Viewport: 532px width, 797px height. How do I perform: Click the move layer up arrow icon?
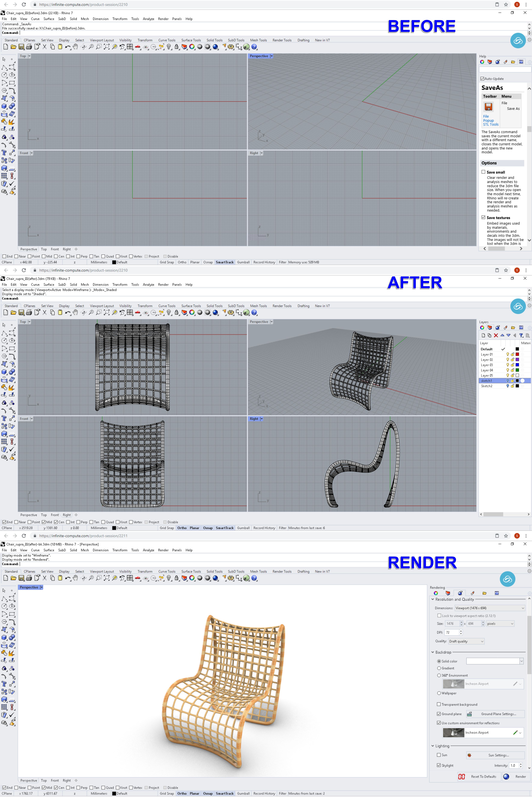(502, 335)
